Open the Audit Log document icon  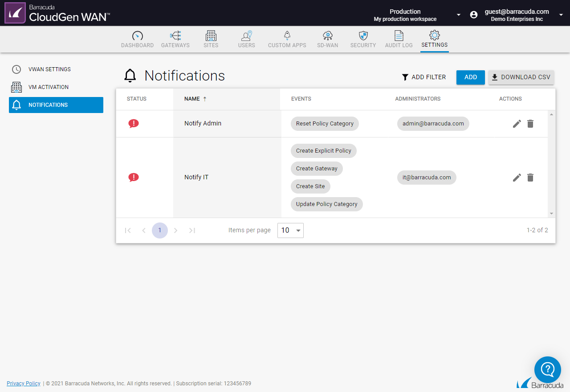399,36
